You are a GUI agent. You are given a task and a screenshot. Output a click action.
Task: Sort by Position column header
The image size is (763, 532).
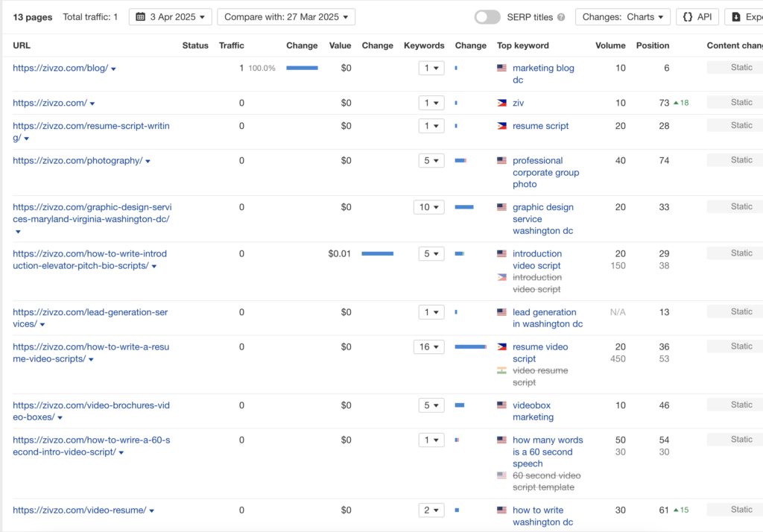(x=653, y=45)
